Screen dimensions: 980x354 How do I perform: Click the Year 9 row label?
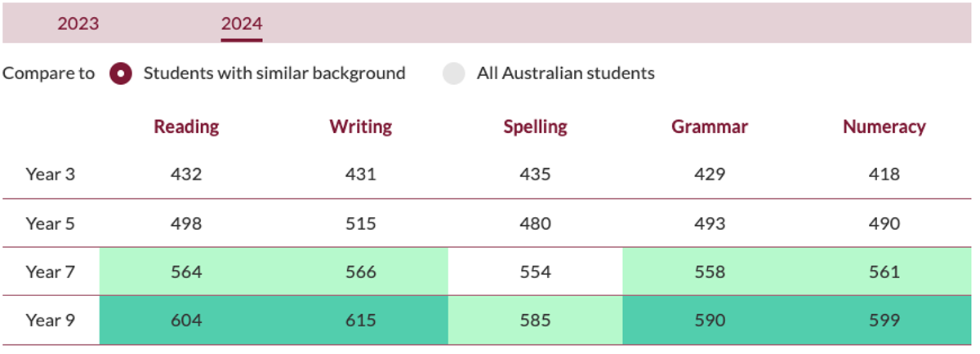tap(51, 321)
